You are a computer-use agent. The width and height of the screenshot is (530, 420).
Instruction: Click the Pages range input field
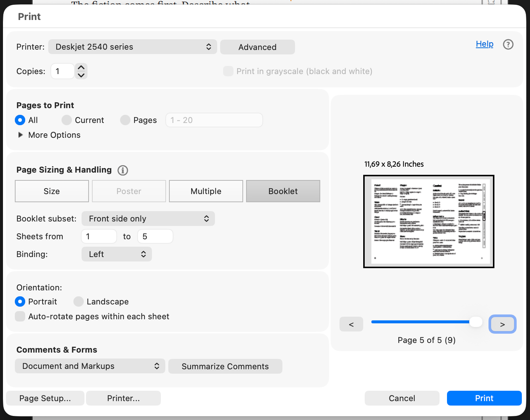click(x=214, y=120)
